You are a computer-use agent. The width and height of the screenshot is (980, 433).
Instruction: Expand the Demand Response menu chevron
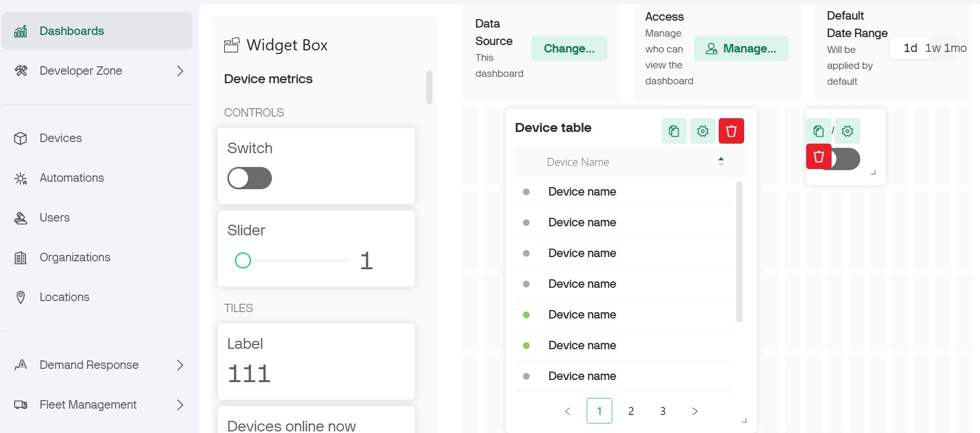click(180, 365)
